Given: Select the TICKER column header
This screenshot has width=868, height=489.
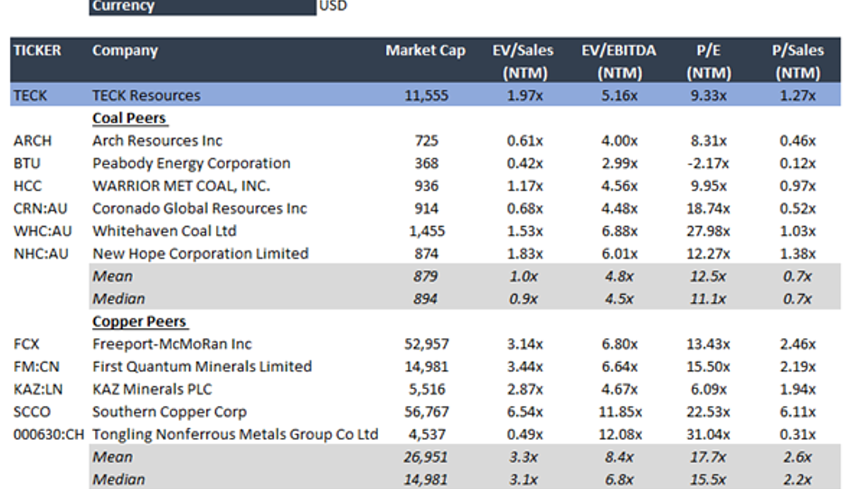Looking at the screenshot, I should coord(38,50).
